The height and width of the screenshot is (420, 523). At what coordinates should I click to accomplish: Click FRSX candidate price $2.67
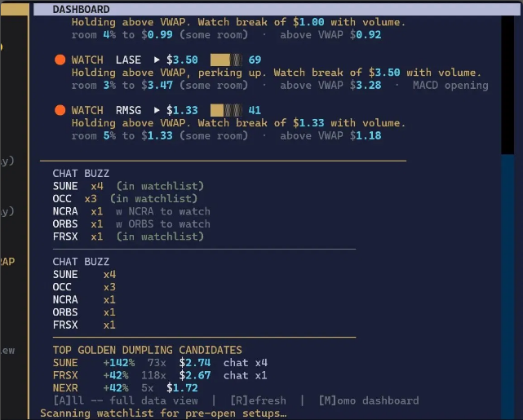click(195, 375)
